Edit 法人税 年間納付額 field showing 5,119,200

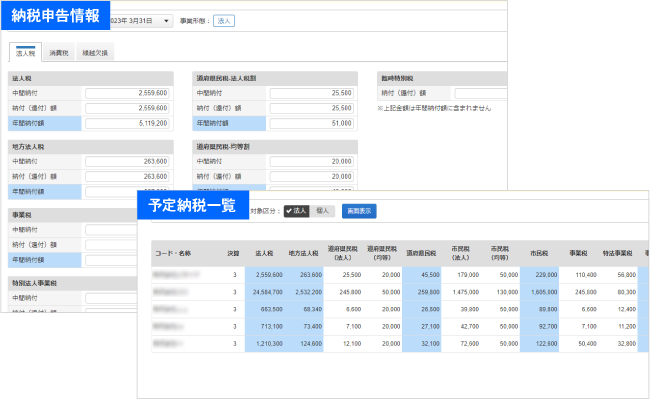(127, 123)
